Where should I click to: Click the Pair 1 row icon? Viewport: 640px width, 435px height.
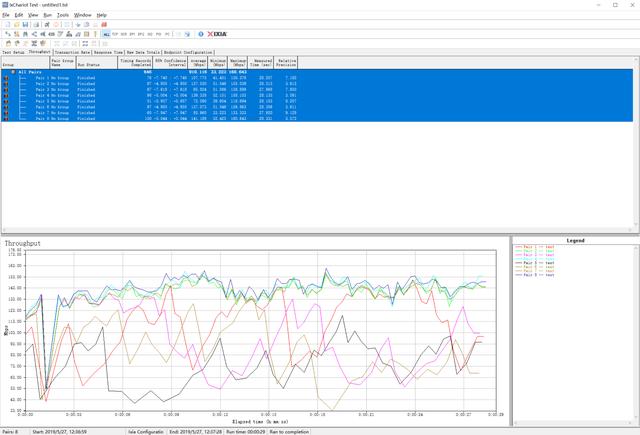[6, 77]
